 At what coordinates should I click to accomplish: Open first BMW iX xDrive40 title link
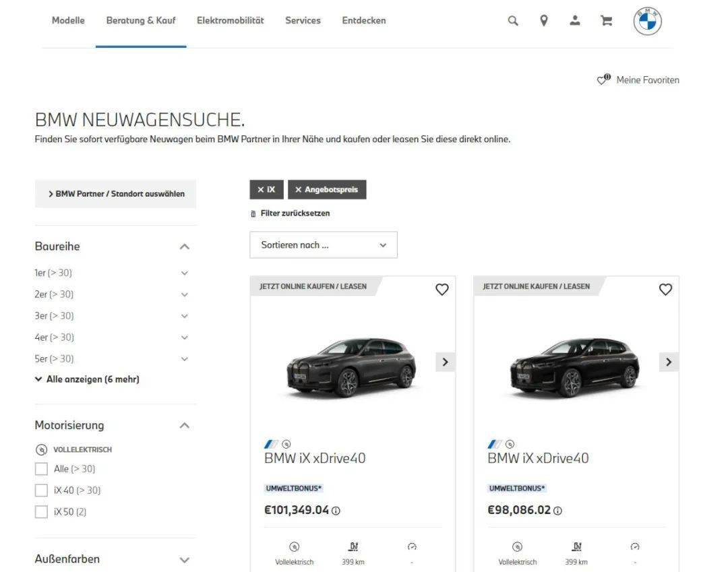coord(315,458)
